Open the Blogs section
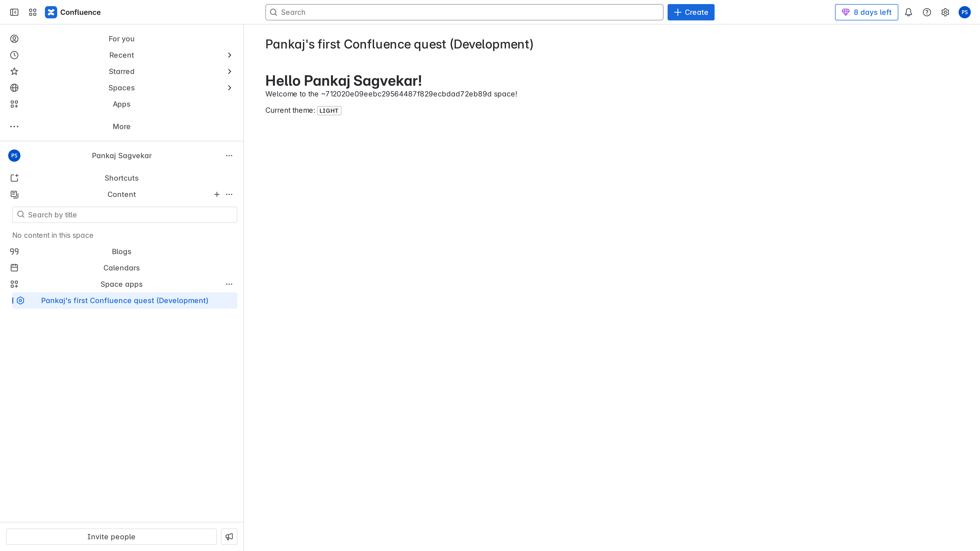The image size is (980, 551). click(121, 251)
